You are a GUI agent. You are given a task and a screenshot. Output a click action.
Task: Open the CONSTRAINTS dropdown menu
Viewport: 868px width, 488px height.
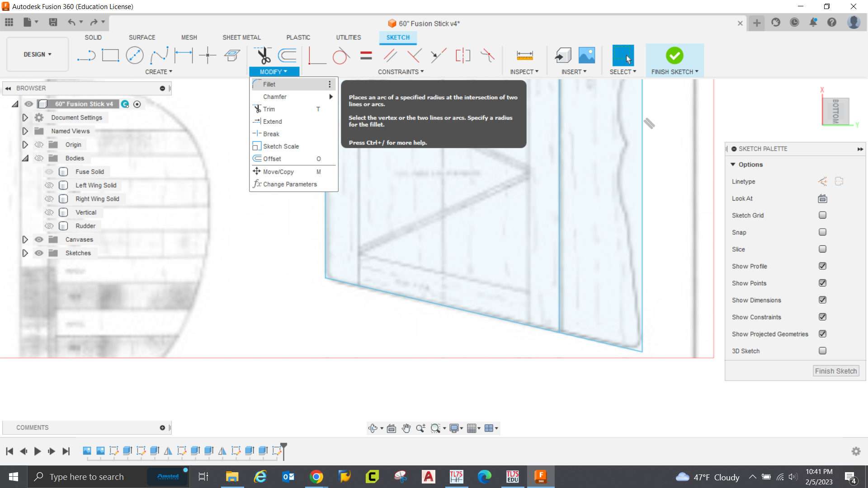click(401, 72)
